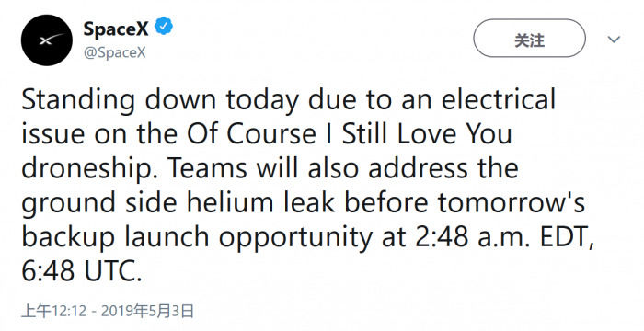The width and height of the screenshot is (644, 331).
Task: Open the 上午12:12 tweet timestamp
Action: pos(54,311)
